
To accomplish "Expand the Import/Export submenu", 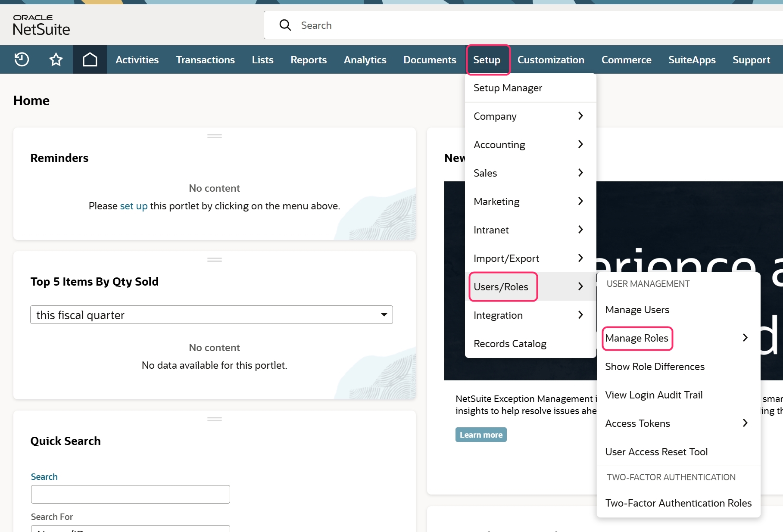I will (x=530, y=258).
